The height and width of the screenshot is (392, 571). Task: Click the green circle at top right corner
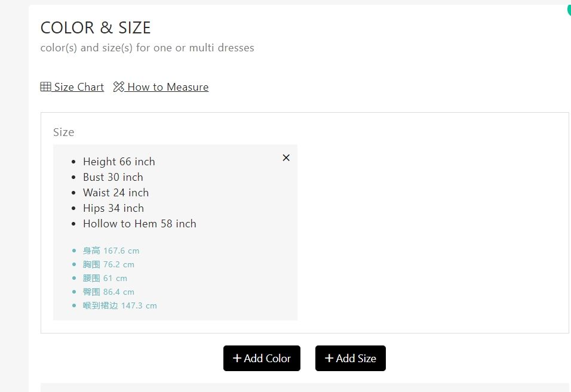[569, 9]
